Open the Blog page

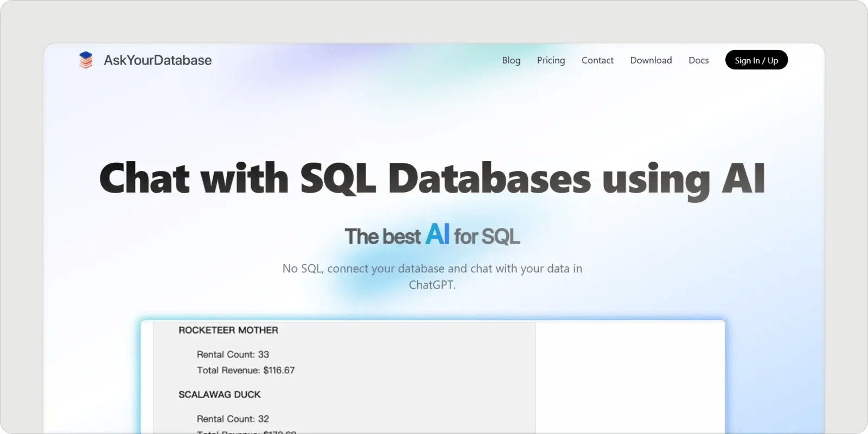point(511,60)
